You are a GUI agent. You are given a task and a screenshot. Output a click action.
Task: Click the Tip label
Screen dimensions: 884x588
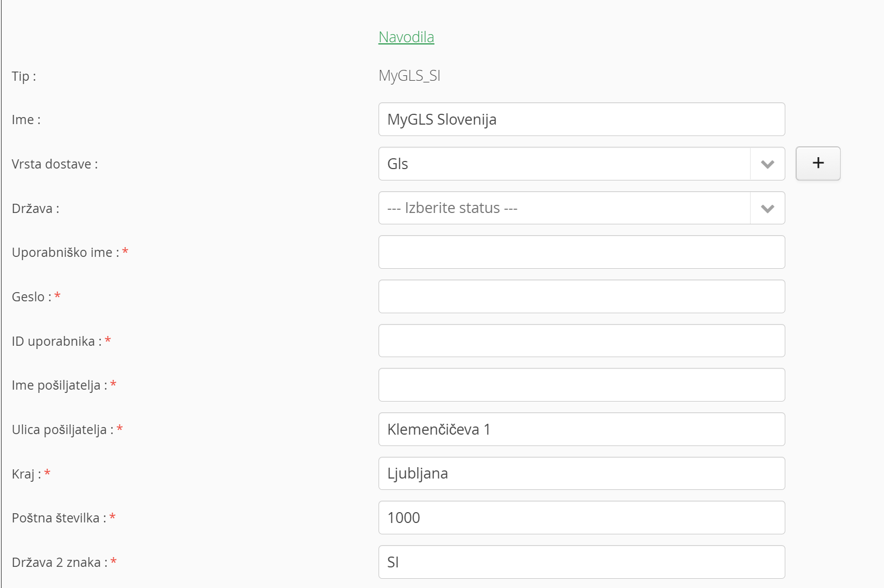tap(24, 76)
